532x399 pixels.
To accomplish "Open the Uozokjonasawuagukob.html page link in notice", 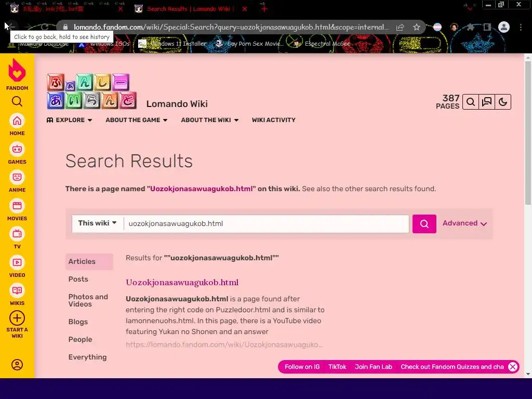I will pyautogui.click(x=201, y=189).
